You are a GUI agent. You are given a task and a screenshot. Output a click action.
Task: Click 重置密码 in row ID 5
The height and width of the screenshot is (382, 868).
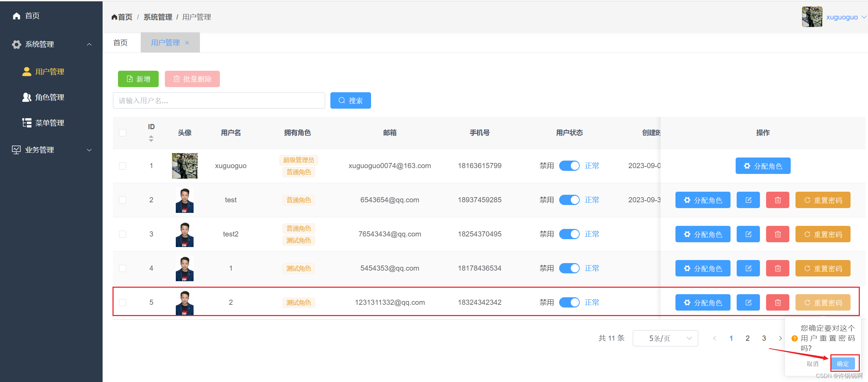823,302
